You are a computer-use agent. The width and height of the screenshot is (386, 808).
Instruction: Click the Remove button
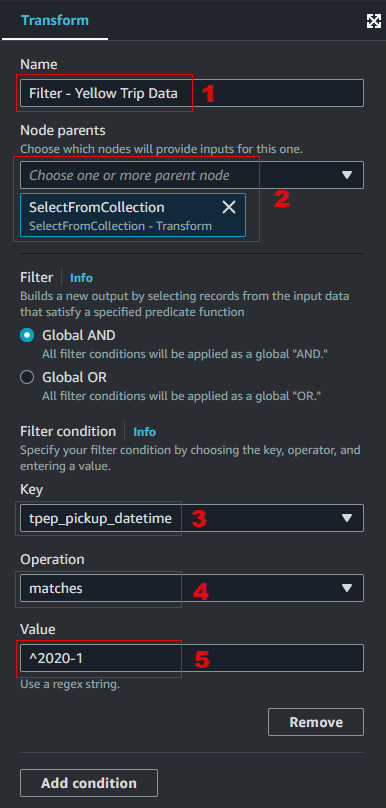click(x=316, y=722)
